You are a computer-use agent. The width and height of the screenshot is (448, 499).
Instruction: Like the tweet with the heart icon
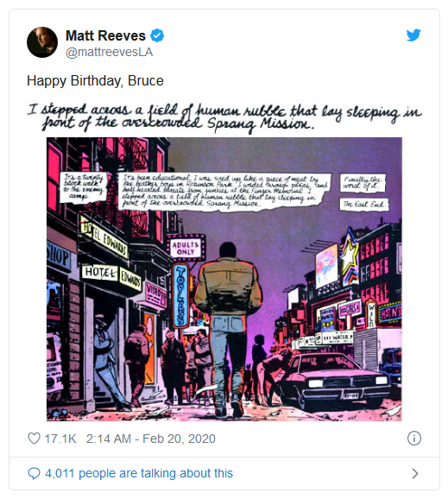point(34,439)
